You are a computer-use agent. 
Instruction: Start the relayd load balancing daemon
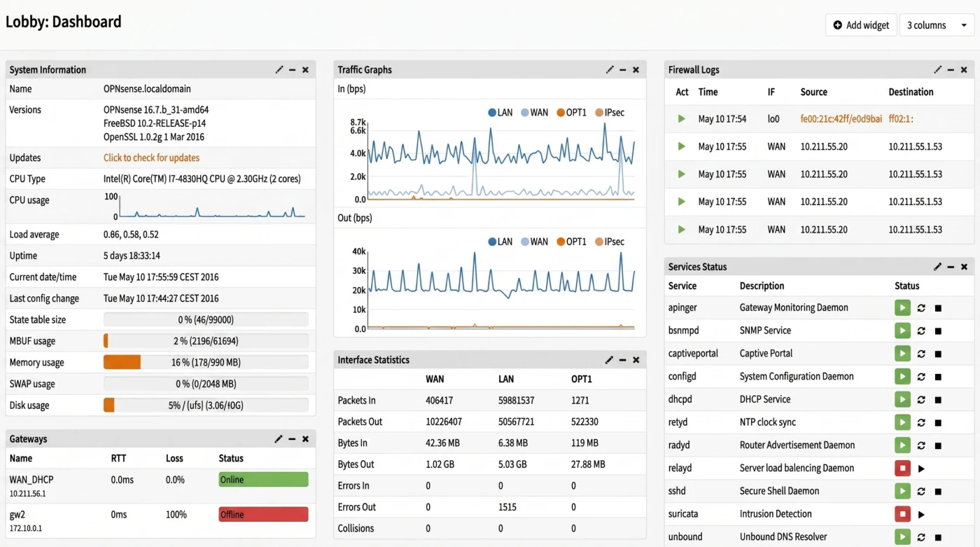[921, 469]
